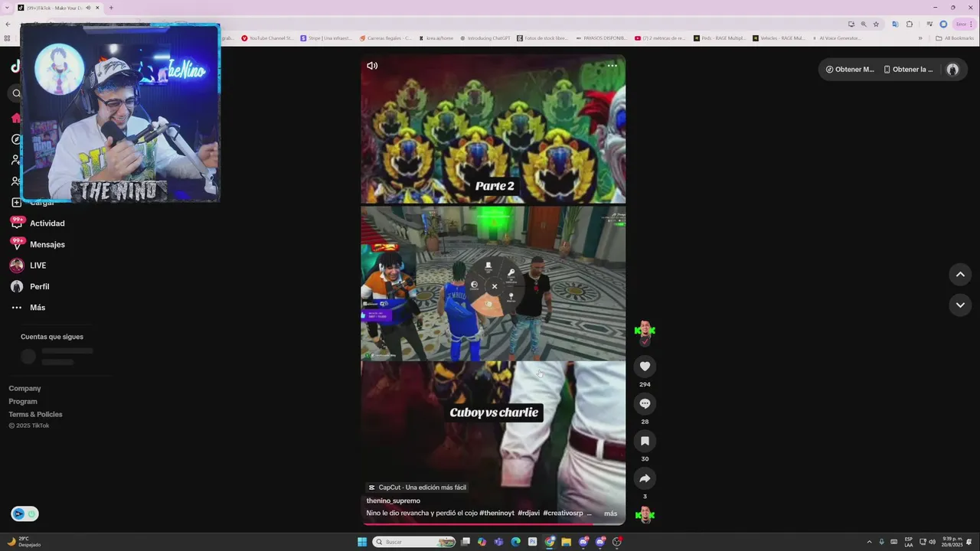
Task: Show hidden system tray icons
Action: [869, 542]
